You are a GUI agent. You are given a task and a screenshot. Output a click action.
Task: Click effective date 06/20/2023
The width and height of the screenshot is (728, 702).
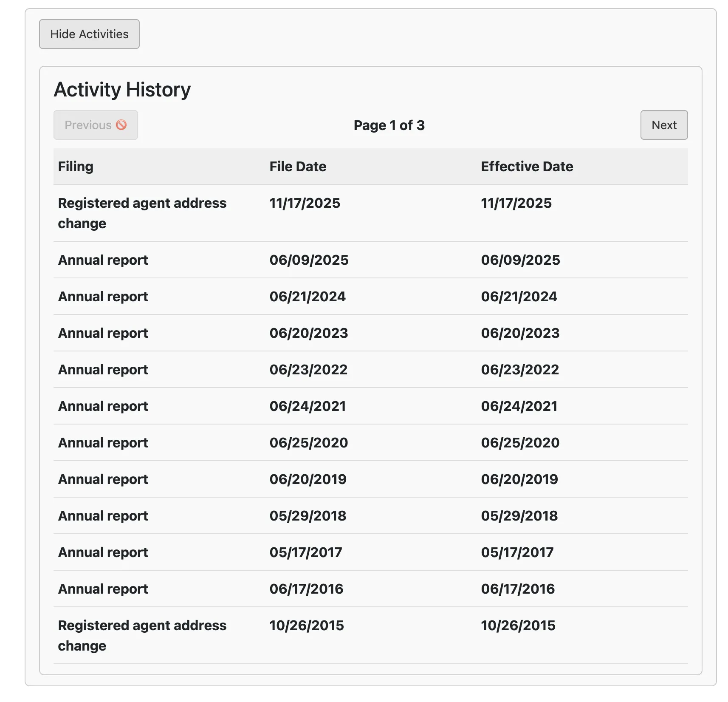point(520,333)
